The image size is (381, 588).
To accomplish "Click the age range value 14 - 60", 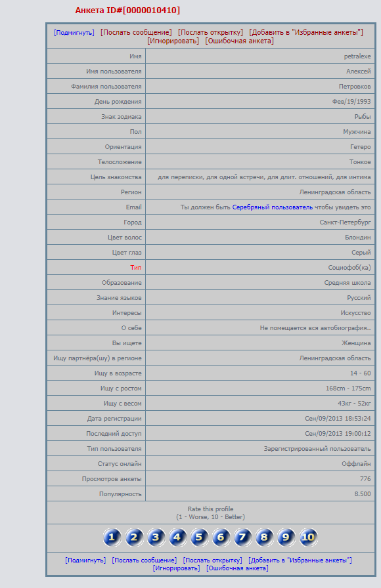I will pyautogui.click(x=361, y=373).
